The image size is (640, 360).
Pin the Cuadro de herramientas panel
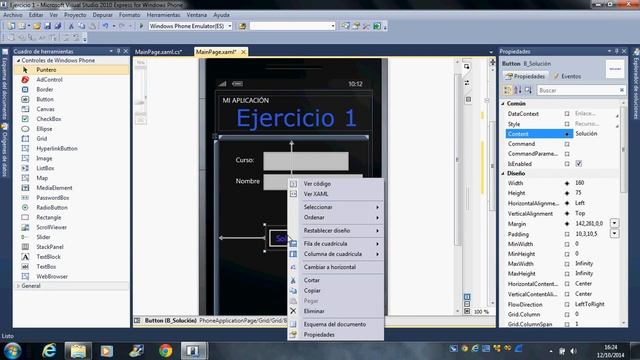tap(118, 51)
